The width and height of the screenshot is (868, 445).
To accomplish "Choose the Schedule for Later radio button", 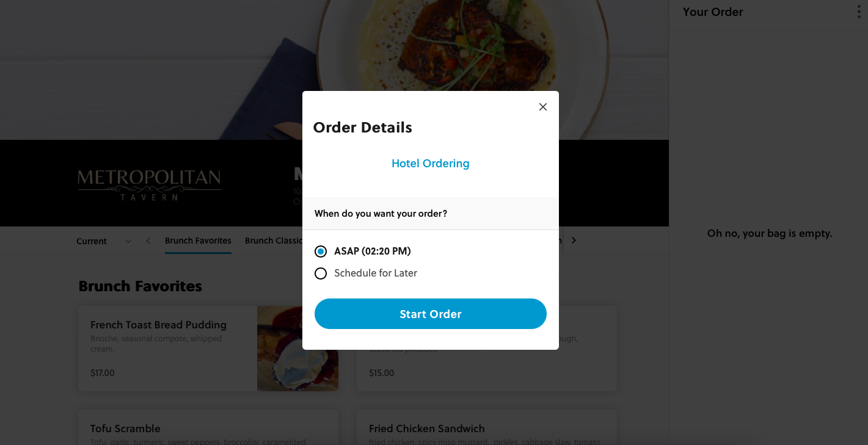I will point(321,273).
